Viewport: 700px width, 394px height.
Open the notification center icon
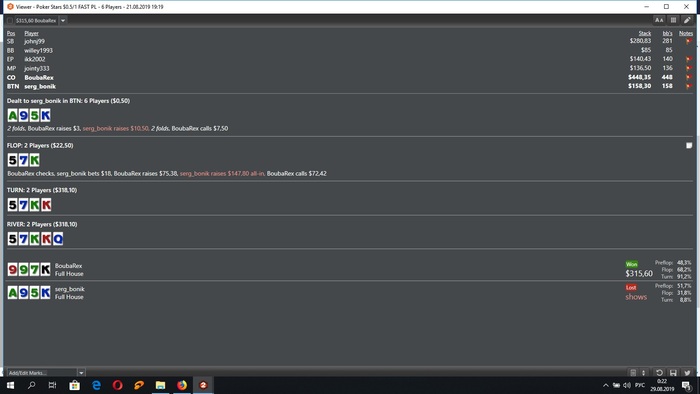pos(686,385)
